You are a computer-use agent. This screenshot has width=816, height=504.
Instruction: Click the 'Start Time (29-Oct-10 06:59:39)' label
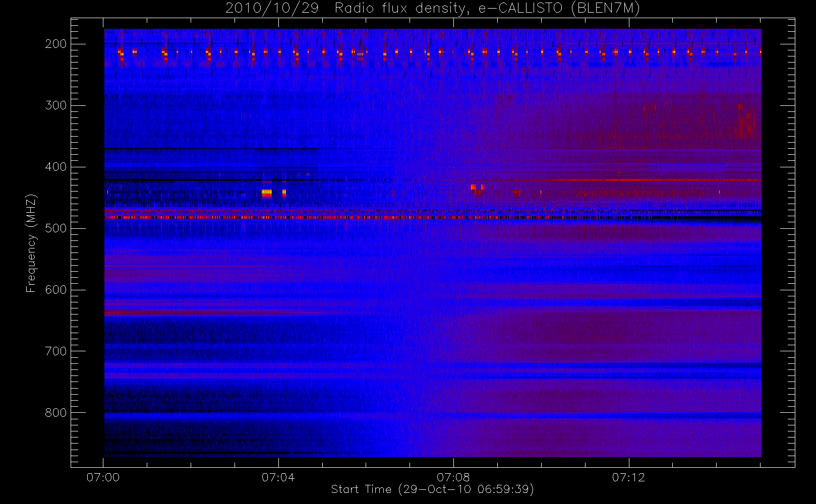432,489
